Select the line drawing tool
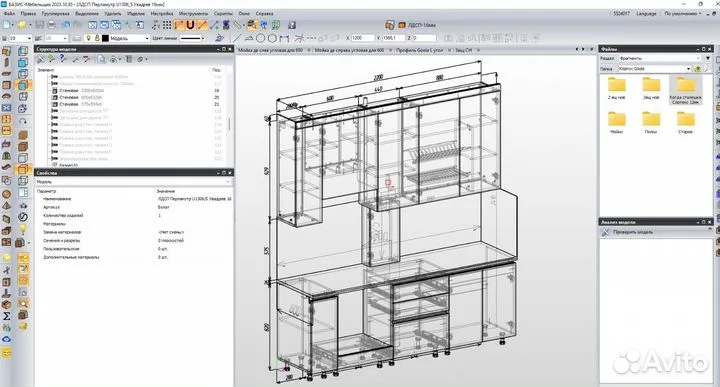This screenshot has width=720, height=387. [237, 38]
